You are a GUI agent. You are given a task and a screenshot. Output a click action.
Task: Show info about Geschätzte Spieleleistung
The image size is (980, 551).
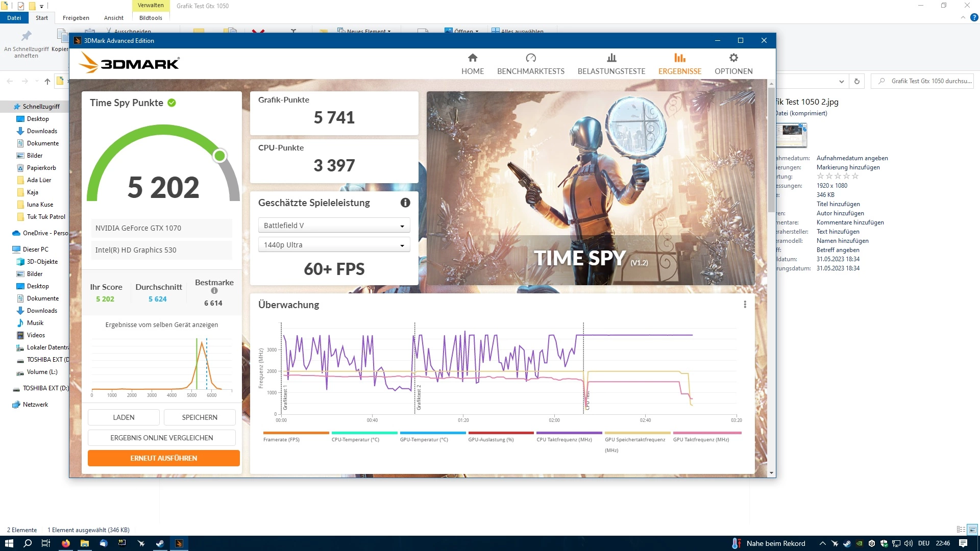coord(405,203)
